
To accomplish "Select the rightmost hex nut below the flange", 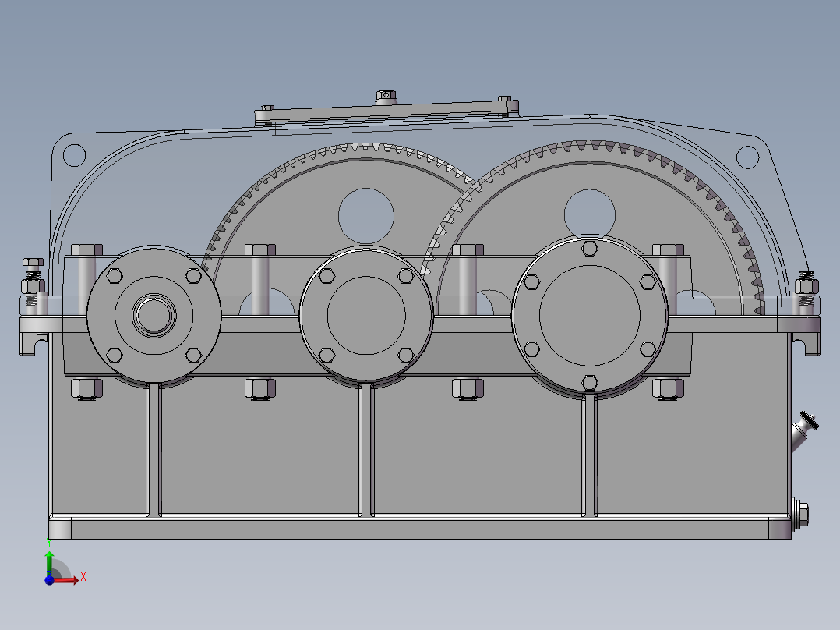I will tap(668, 389).
